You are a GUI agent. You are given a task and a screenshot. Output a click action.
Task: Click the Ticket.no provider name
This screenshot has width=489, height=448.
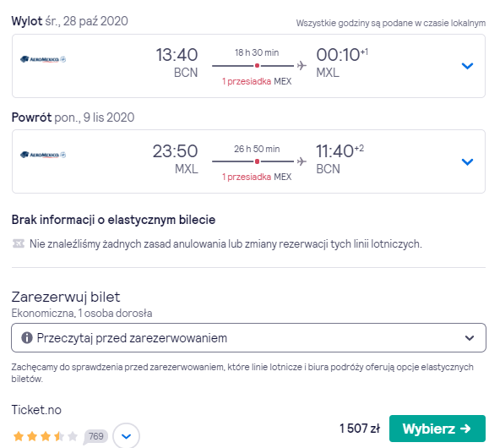click(x=36, y=410)
